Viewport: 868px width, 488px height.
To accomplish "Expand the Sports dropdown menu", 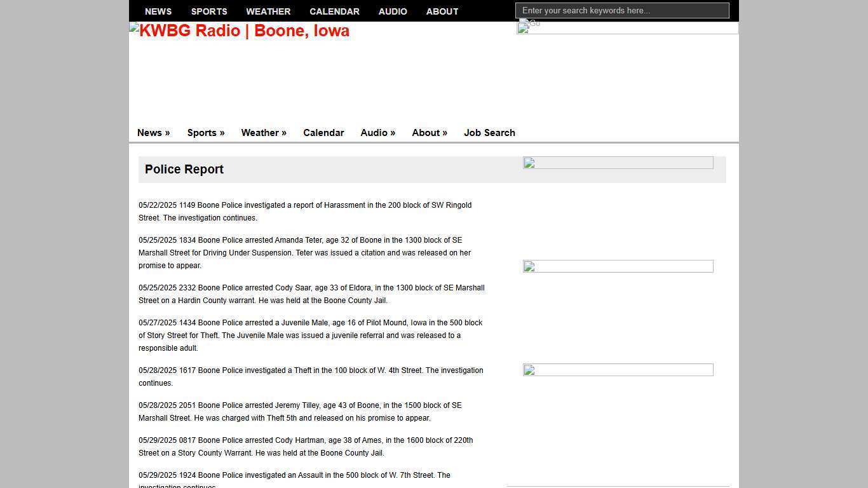I will [x=205, y=133].
